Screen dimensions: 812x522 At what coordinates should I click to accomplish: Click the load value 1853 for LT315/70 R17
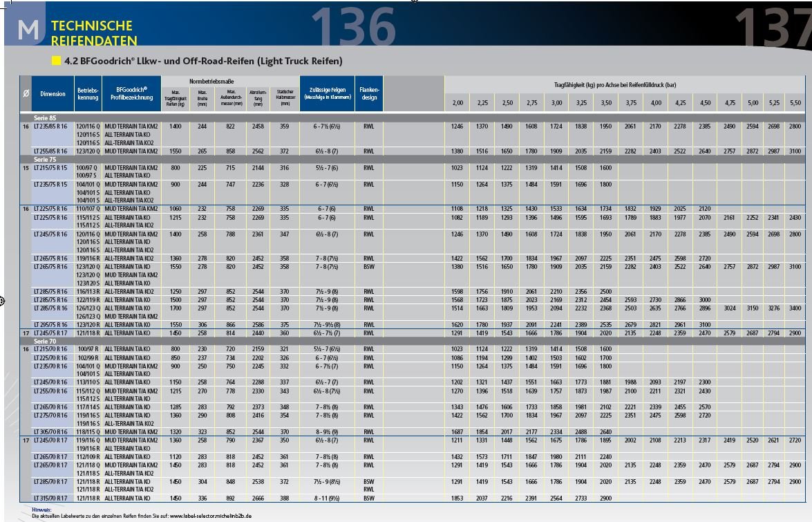coord(457,498)
